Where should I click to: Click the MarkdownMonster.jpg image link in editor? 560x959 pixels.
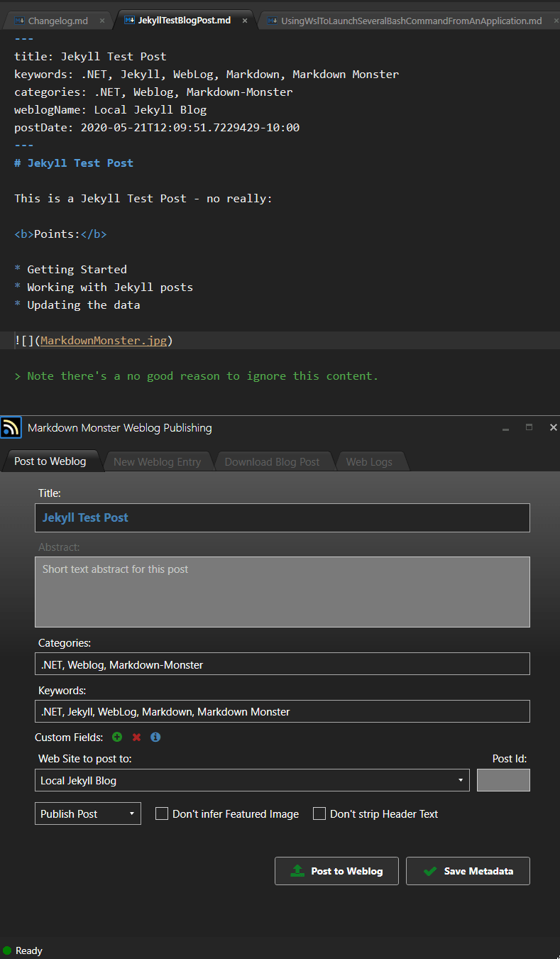(x=104, y=340)
